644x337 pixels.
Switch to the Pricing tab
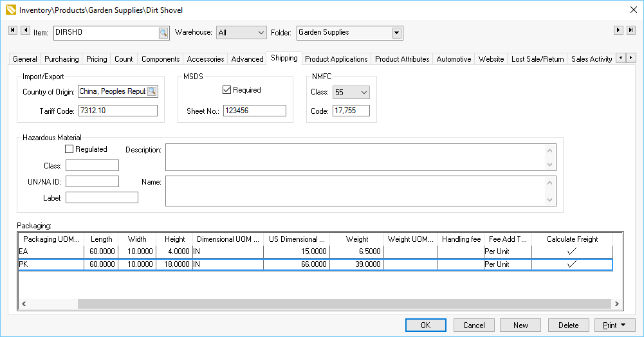[97, 59]
